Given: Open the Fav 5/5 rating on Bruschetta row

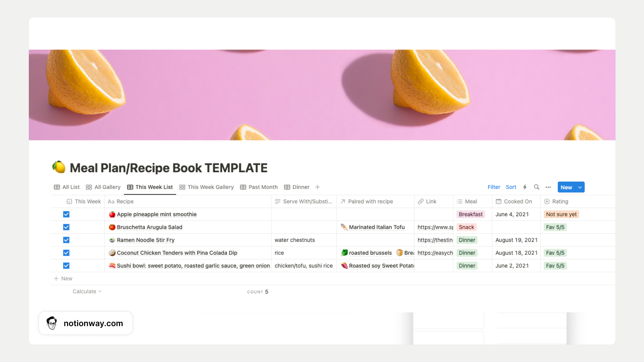Looking at the screenshot, I should pyautogui.click(x=555, y=227).
